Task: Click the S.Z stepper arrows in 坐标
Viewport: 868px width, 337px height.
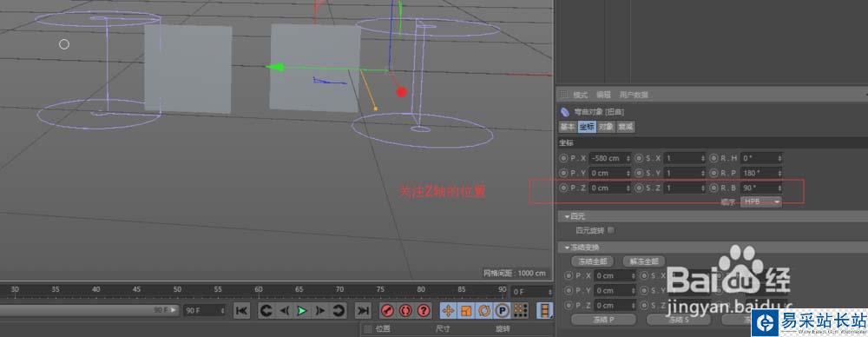Action: point(704,188)
